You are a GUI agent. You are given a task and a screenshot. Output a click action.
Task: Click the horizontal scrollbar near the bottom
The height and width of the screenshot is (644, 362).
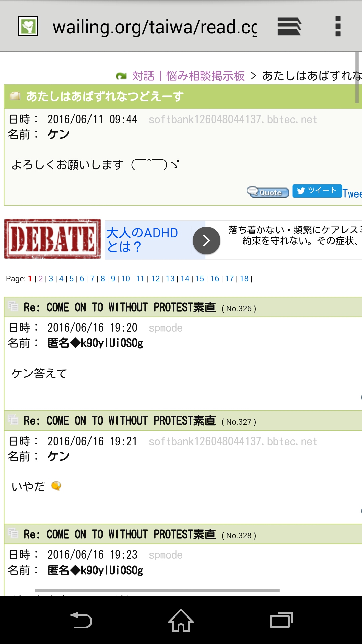(x=157, y=591)
